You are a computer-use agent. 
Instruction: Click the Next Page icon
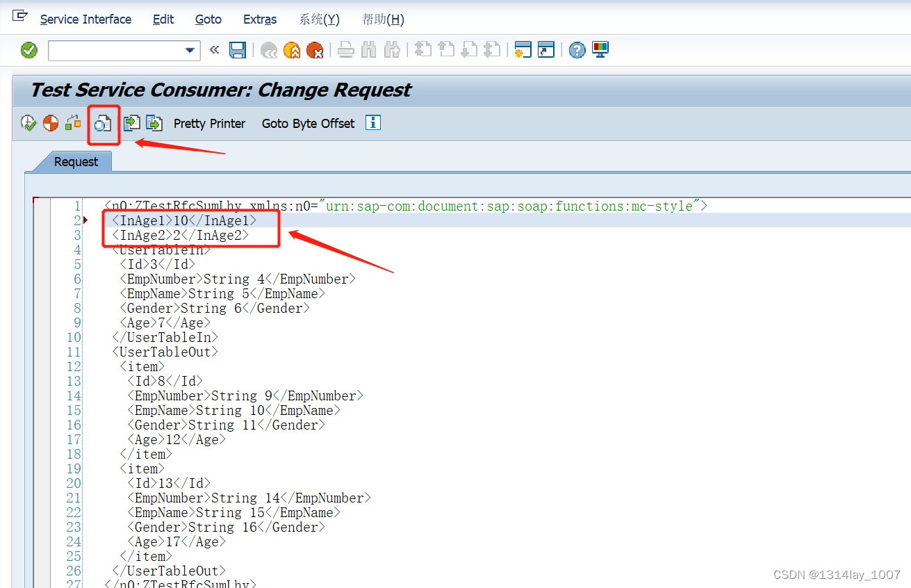(x=469, y=49)
